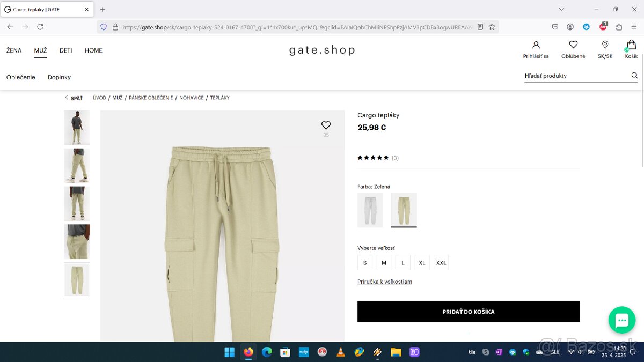This screenshot has height=362, width=644.
Task: Open PÁNSKE OBLEČENIE breadcrumb
Action: (151, 98)
